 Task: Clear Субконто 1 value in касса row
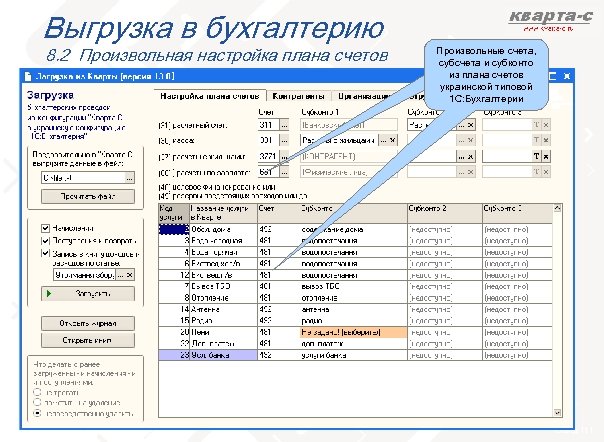pos(393,140)
